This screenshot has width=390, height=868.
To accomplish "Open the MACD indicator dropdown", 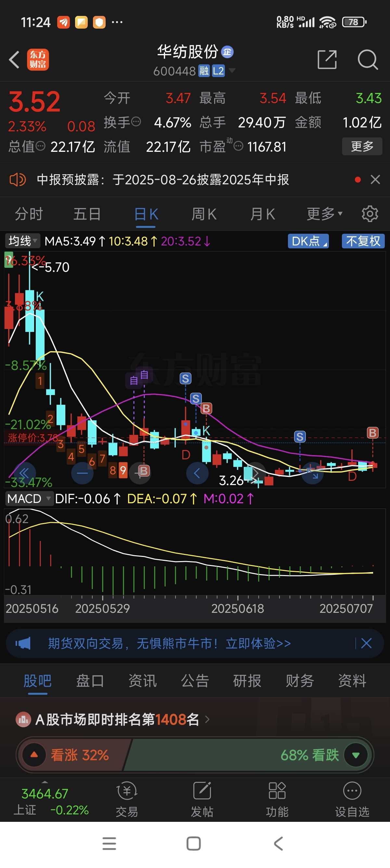I will pos(29,498).
